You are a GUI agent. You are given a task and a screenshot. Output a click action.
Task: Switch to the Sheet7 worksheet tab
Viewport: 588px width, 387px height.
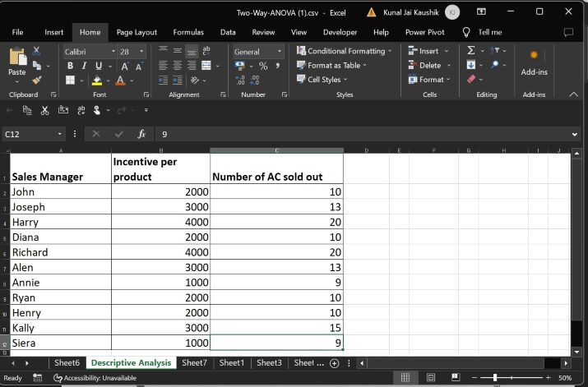[195, 362]
